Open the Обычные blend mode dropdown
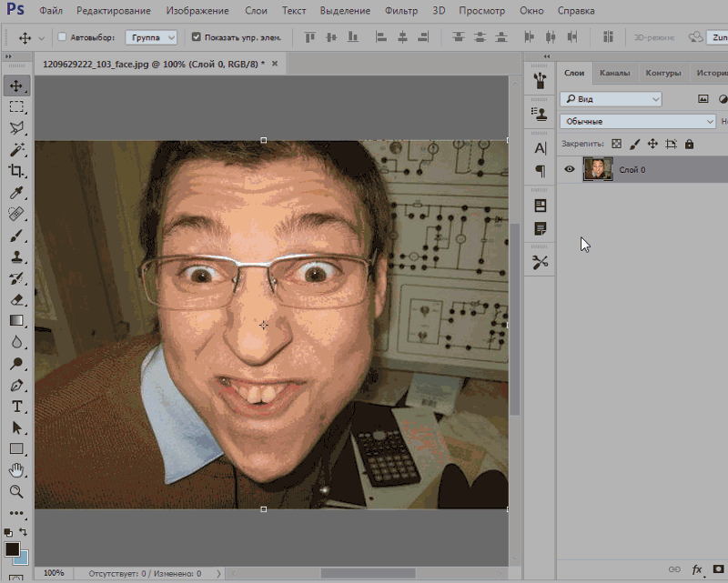Viewport: 728px width, 583px height. coord(638,121)
